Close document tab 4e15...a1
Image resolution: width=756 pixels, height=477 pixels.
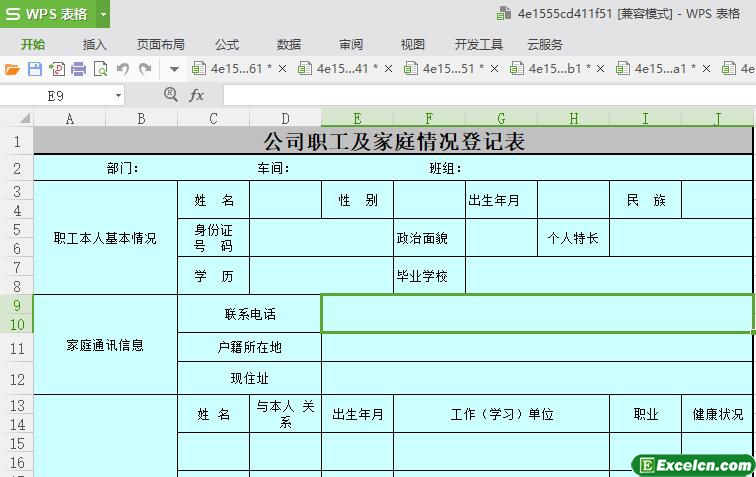point(706,69)
